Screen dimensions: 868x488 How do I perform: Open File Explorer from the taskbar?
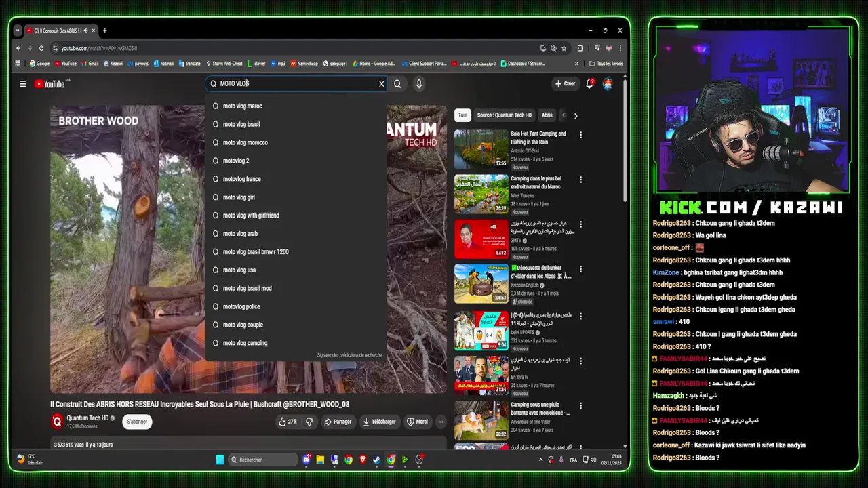[x=320, y=460]
